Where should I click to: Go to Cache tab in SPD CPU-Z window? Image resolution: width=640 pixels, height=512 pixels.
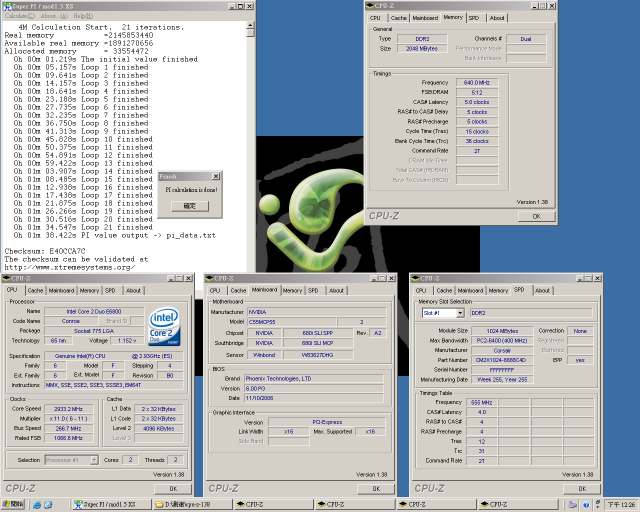click(x=444, y=290)
